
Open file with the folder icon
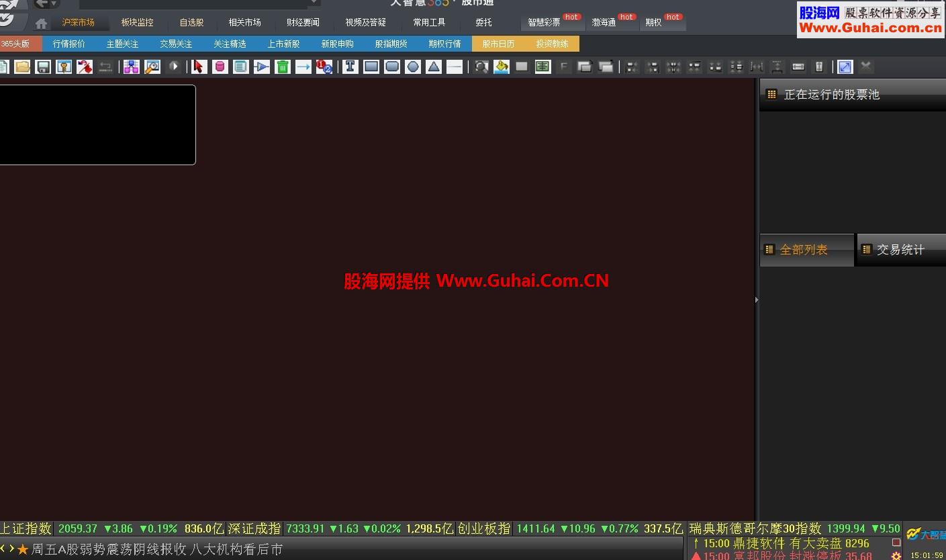tap(22, 66)
